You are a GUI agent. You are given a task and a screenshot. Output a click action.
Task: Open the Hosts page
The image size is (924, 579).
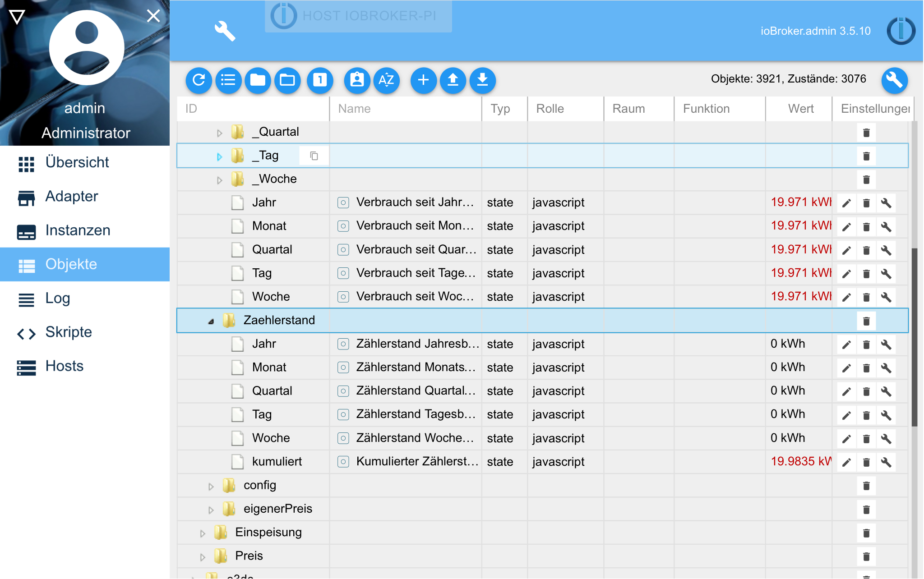(85, 366)
